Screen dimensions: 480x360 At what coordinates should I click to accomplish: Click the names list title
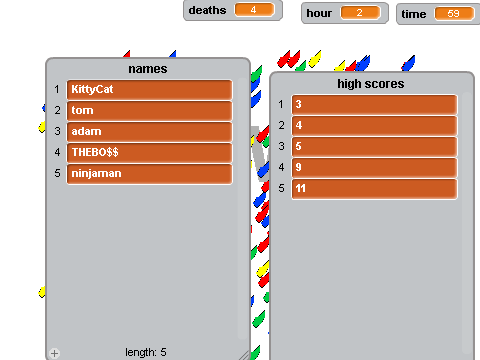click(x=148, y=69)
